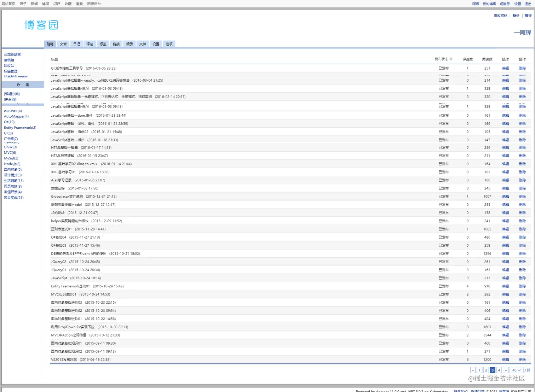Select Entity Framework(2) category

(x=20, y=128)
